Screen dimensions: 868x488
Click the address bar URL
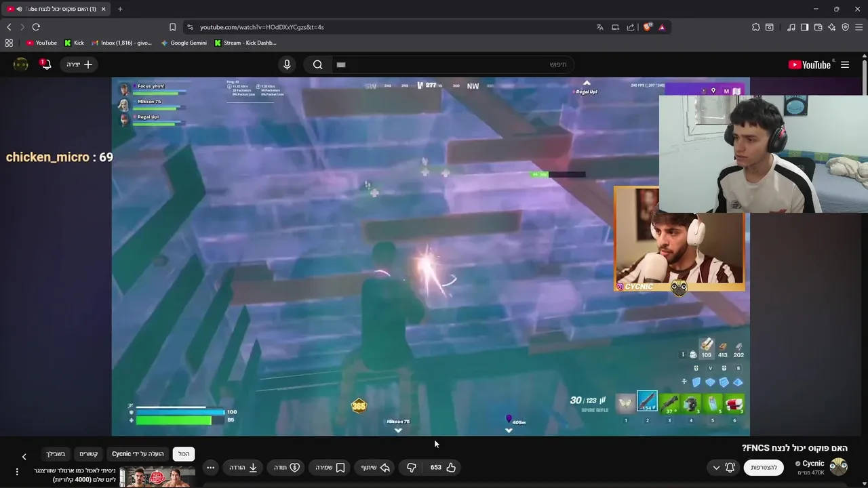point(262,27)
